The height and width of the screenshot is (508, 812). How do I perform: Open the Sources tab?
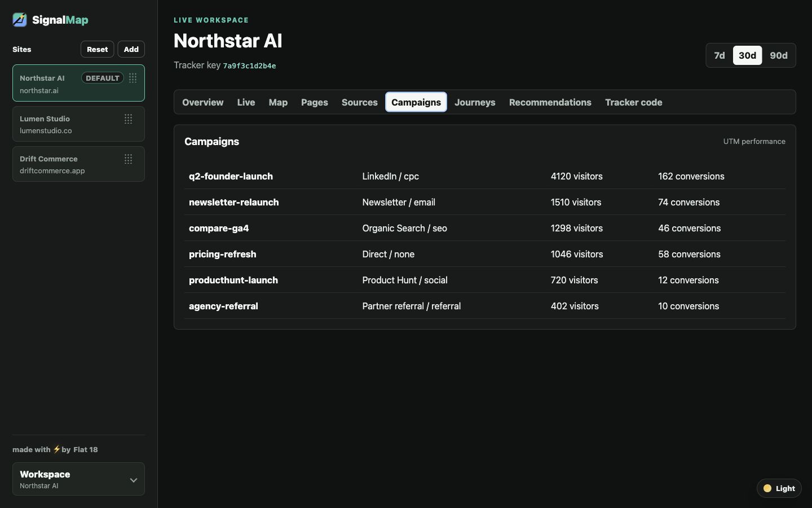pyautogui.click(x=359, y=102)
